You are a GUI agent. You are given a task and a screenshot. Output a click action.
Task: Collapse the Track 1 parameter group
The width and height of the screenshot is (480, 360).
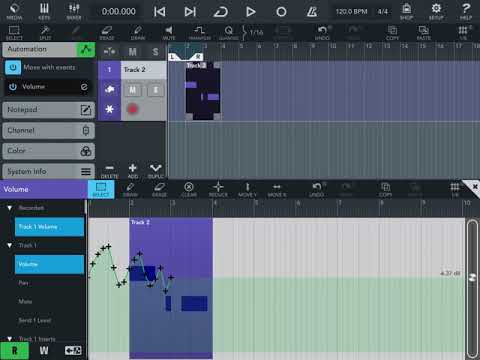point(10,245)
